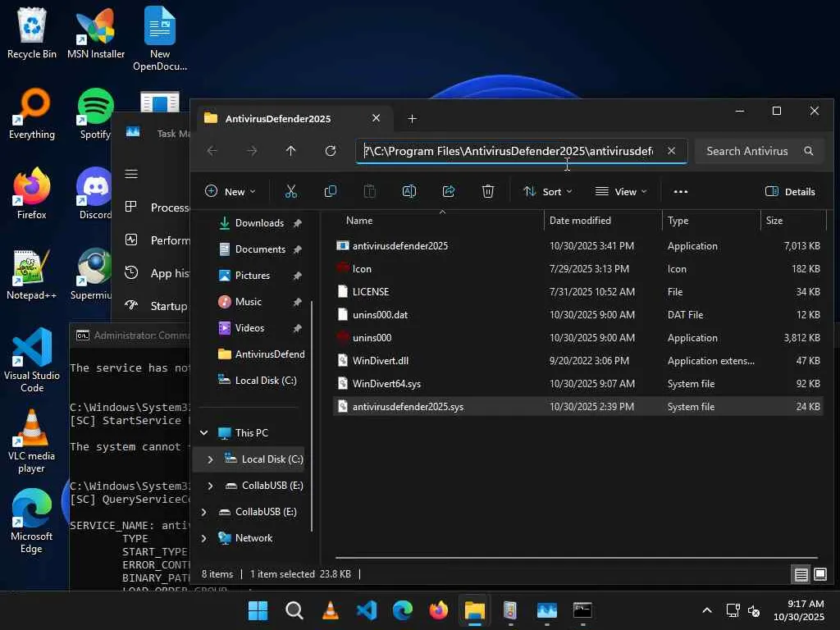Click the New button in toolbar
Image resolution: width=840 pixels, height=630 pixels.
pyautogui.click(x=230, y=191)
